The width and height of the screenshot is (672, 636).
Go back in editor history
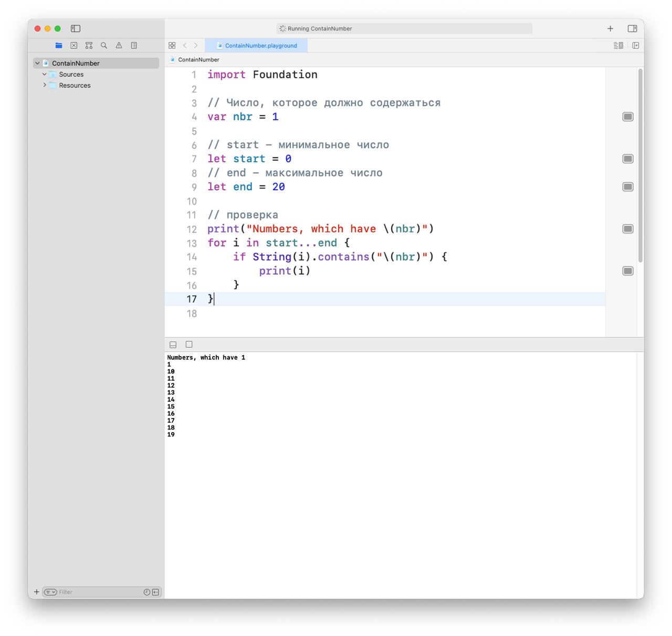coord(185,46)
